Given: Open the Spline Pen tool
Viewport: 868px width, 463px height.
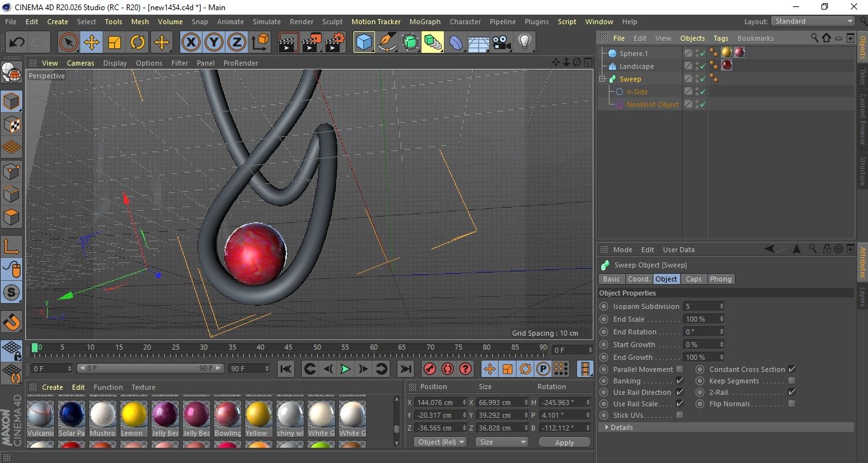Looking at the screenshot, I should pos(387,43).
